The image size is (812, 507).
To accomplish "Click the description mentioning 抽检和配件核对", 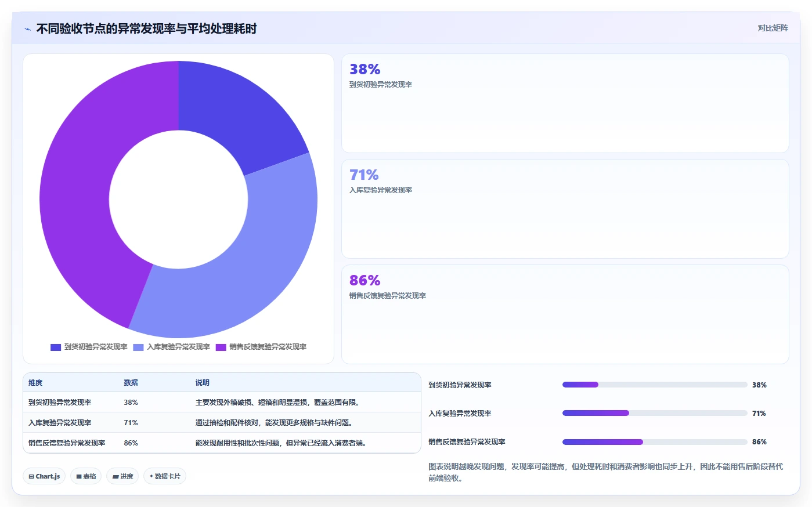I will [x=274, y=423].
